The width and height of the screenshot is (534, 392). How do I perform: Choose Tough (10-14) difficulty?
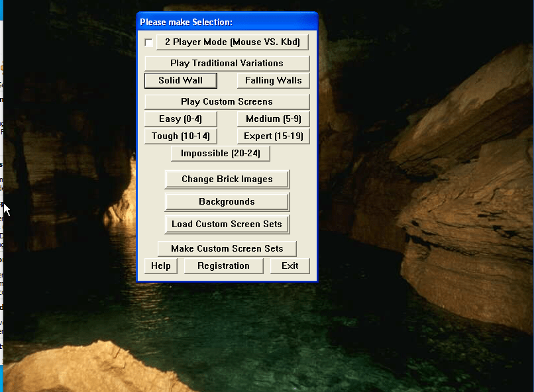180,136
